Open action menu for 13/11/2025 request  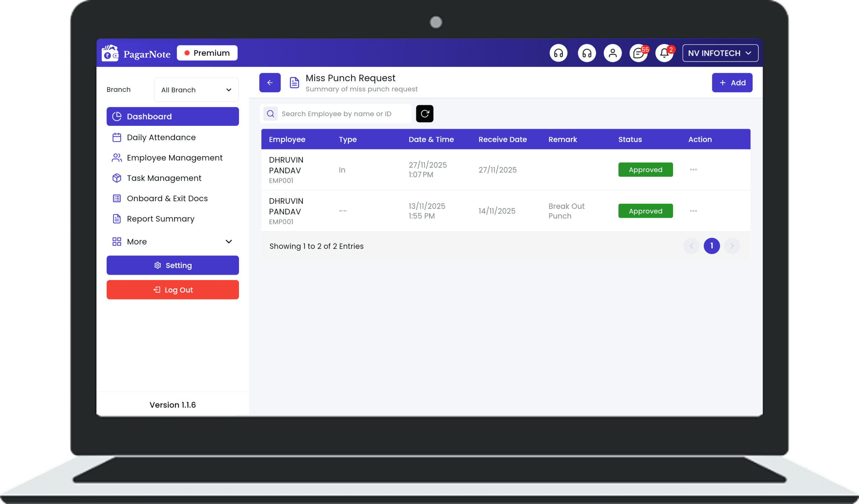click(693, 211)
